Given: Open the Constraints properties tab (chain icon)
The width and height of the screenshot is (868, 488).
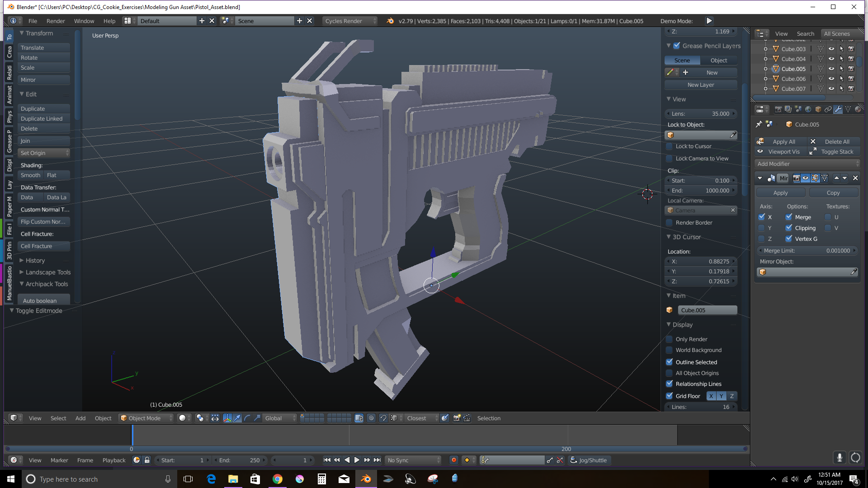Looking at the screenshot, I should 828,109.
